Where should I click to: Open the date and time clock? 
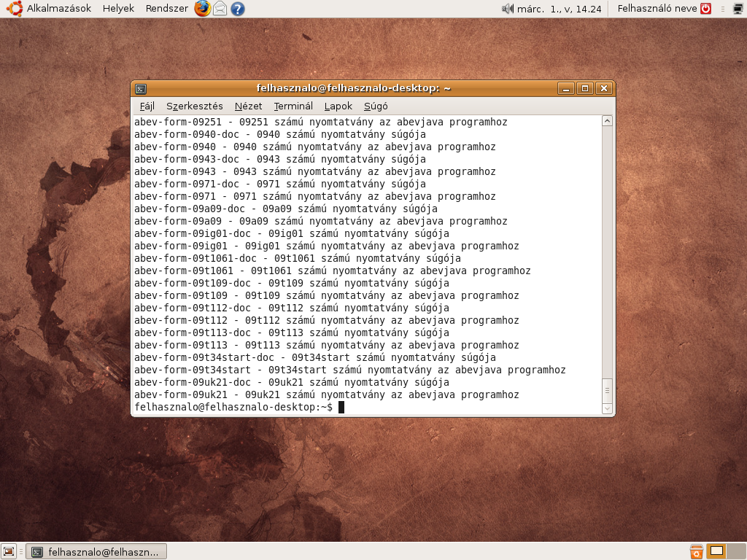tap(560, 9)
